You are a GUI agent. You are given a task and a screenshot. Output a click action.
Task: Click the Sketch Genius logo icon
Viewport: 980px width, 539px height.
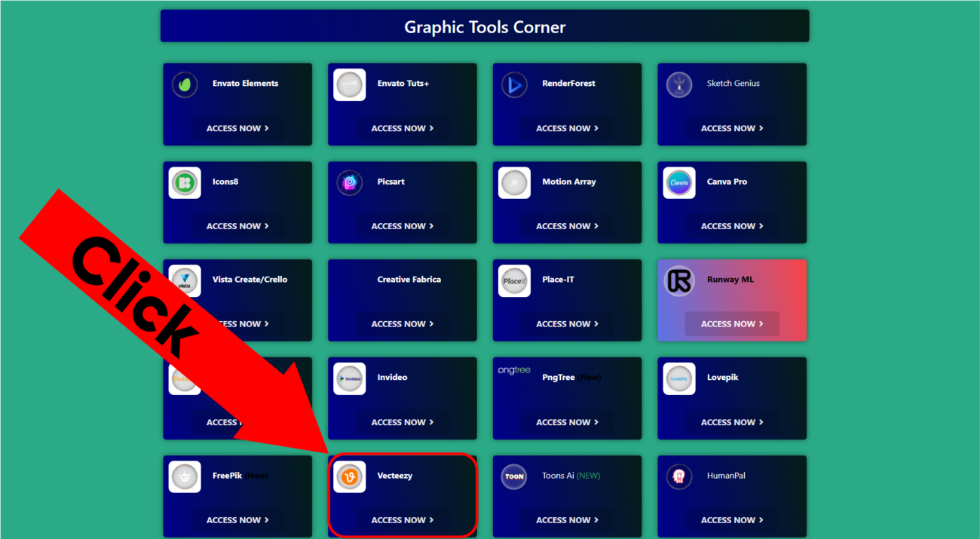click(679, 84)
